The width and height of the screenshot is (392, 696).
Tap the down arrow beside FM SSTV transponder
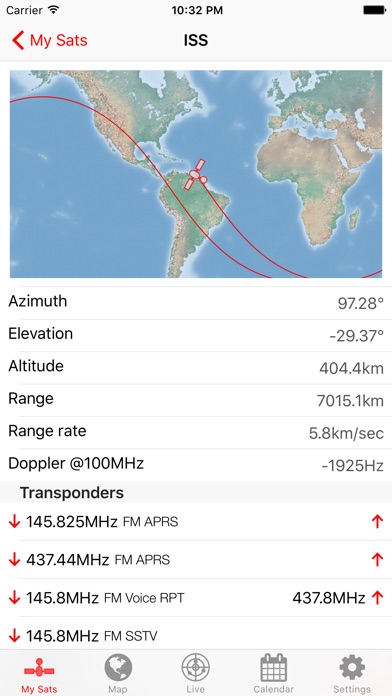[x=14, y=636]
